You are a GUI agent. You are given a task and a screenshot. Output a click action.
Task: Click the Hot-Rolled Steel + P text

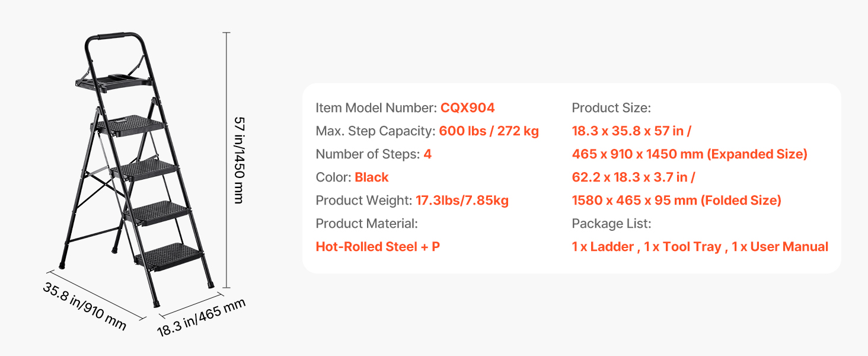click(x=378, y=247)
